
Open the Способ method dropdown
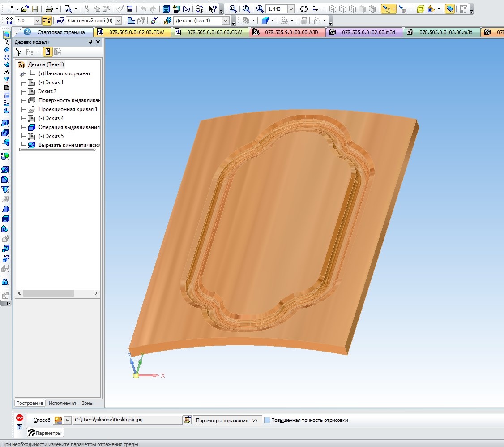point(68,420)
